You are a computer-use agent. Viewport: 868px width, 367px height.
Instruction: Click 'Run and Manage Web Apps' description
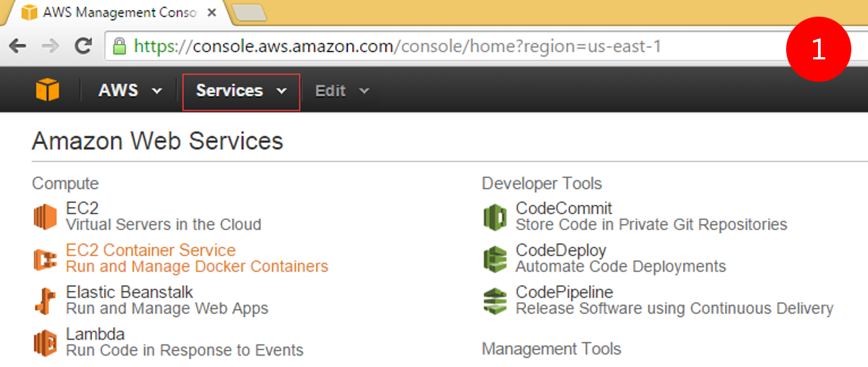click(167, 308)
